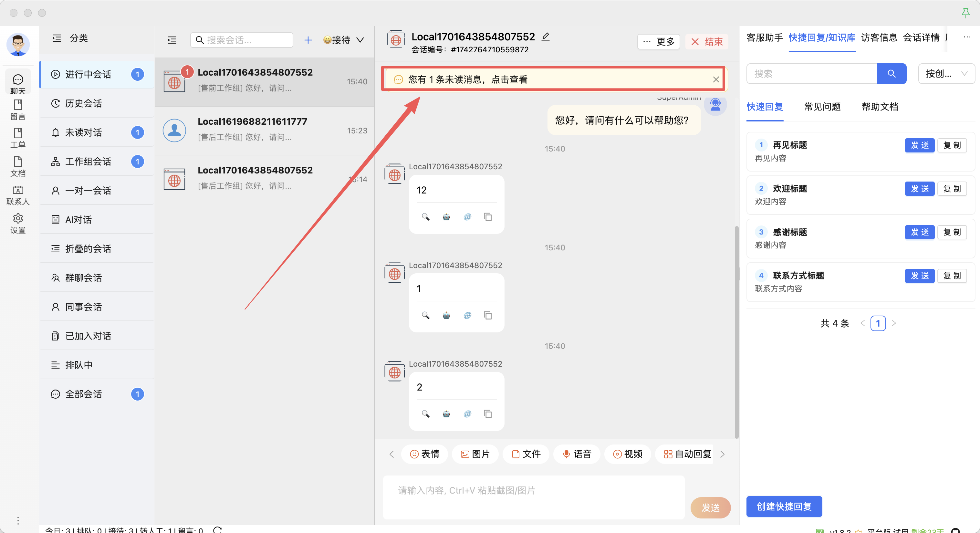
Task: Select the 常见问题 tab
Action: pos(822,107)
